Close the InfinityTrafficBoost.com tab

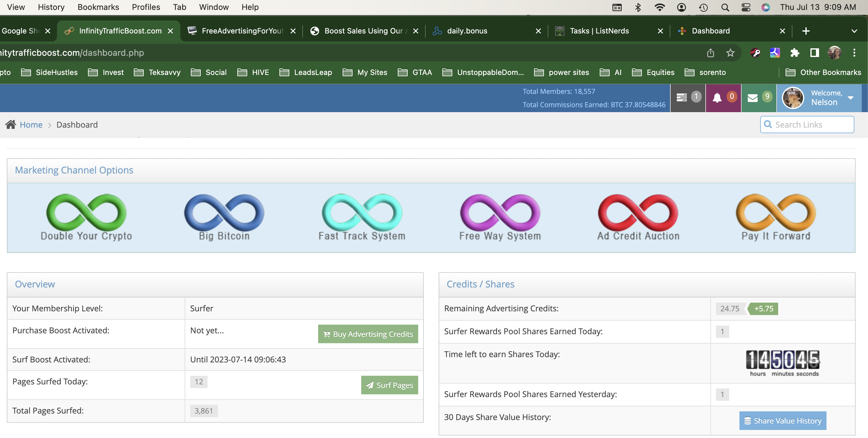pos(170,31)
